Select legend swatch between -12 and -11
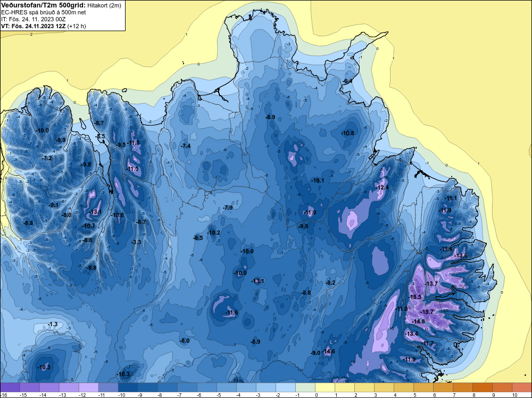Screen dimensions: 532x398 point(89,387)
